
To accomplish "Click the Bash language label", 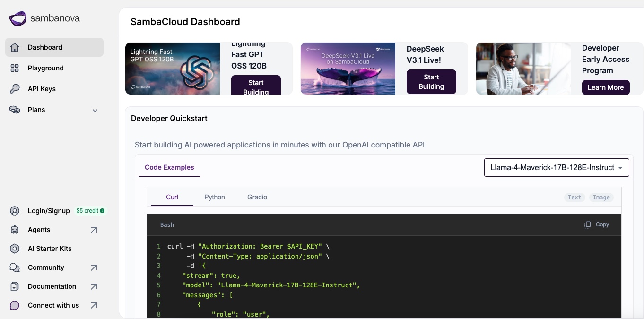I will [167, 225].
